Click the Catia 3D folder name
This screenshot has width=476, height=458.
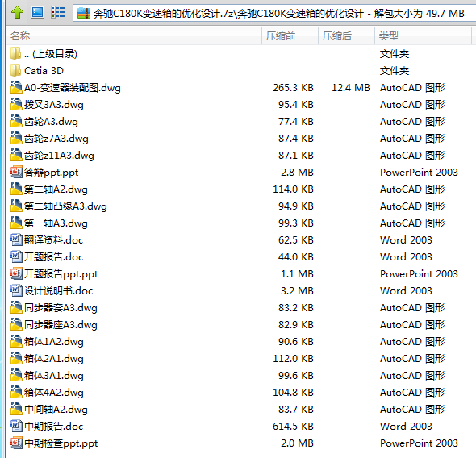[x=44, y=71]
